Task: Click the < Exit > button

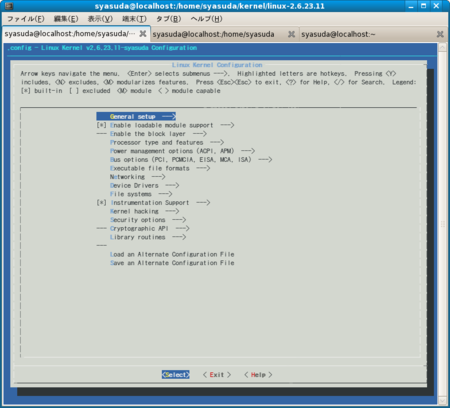Action: 217,375
